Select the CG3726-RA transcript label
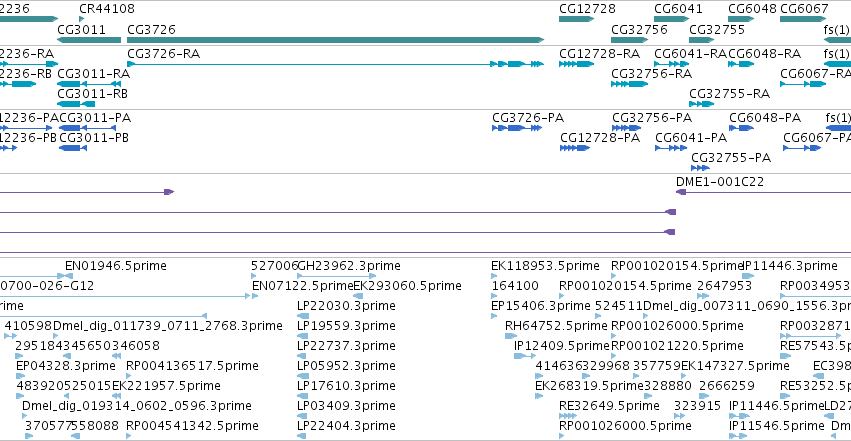The image size is (851, 441). tap(163, 54)
